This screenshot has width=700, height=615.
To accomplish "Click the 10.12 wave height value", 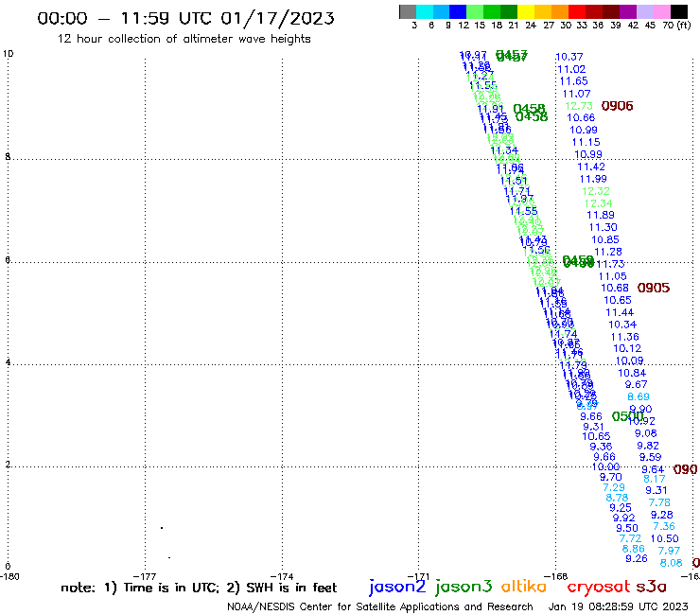I will (627, 348).
